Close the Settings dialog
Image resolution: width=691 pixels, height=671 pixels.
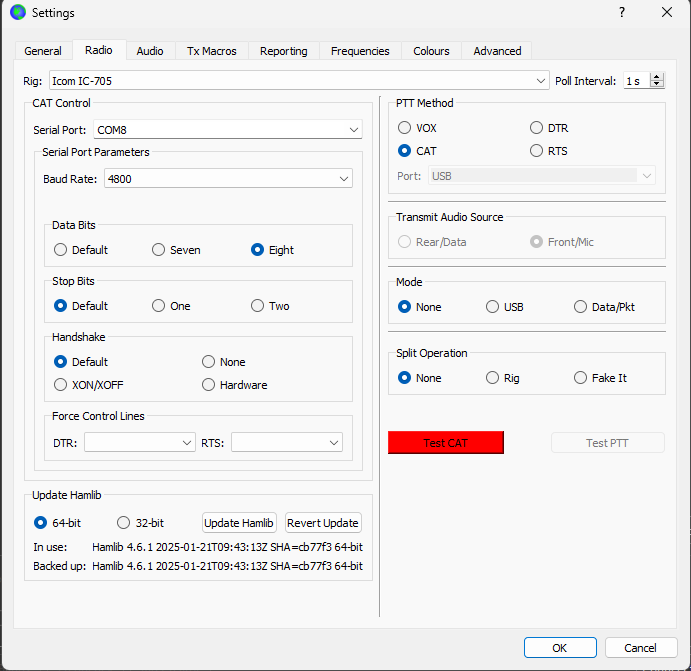667,12
